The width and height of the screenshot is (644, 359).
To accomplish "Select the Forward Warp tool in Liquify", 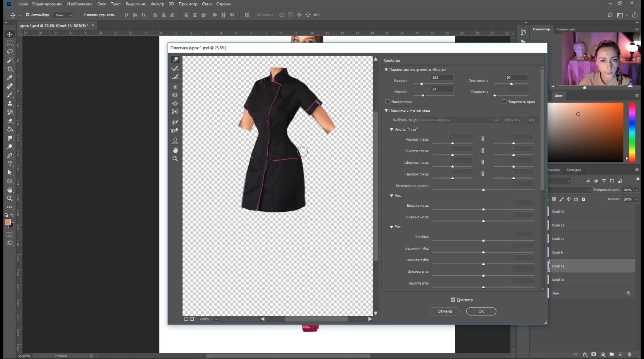I will tap(175, 60).
